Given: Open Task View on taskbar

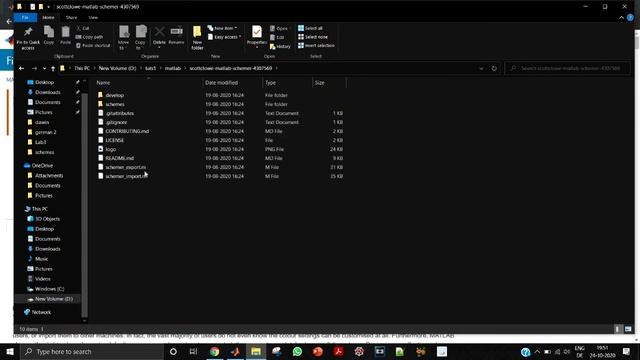Looking at the screenshot, I should (193, 351).
